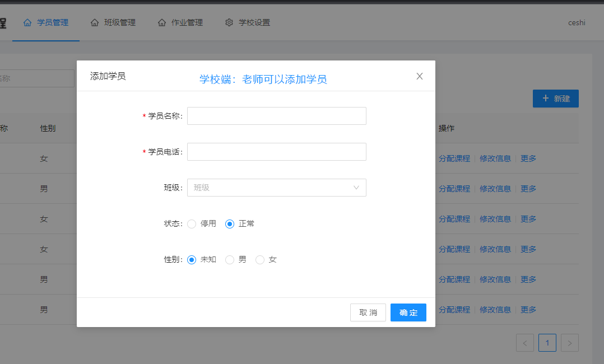Click the 性别 column header

coord(48,128)
